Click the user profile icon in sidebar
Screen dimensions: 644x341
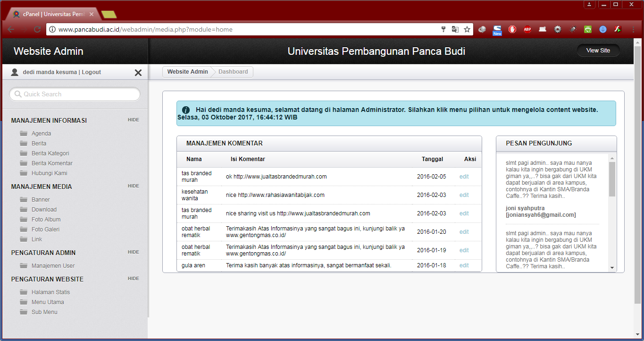coord(15,72)
